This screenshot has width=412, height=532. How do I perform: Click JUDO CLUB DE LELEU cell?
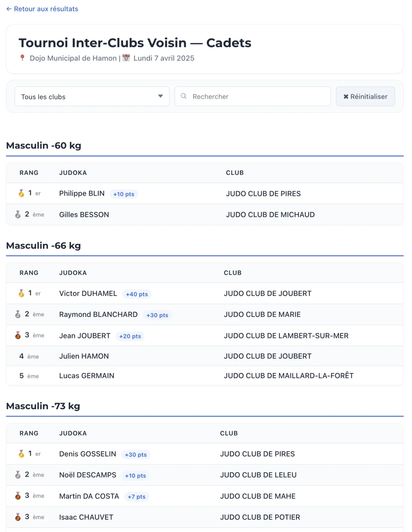tap(258, 475)
